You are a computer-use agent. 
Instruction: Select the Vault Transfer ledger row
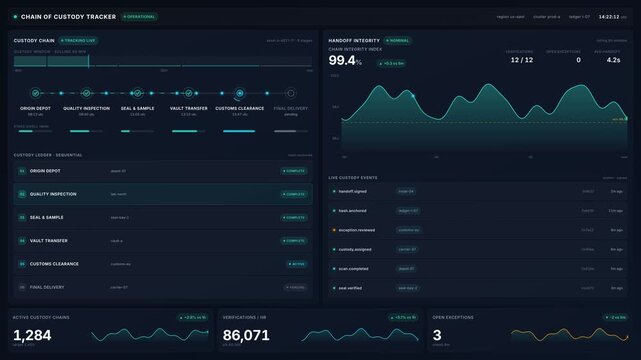pyautogui.click(x=163, y=241)
